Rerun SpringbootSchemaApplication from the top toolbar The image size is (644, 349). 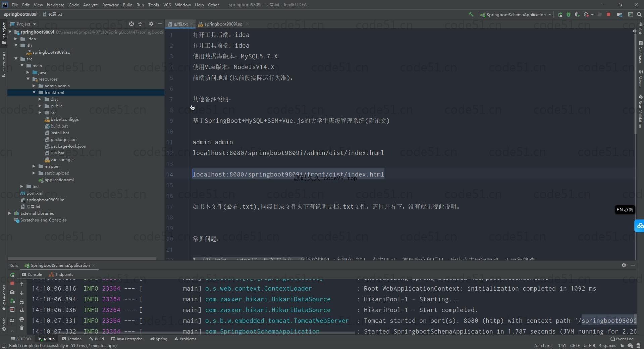[x=560, y=14]
